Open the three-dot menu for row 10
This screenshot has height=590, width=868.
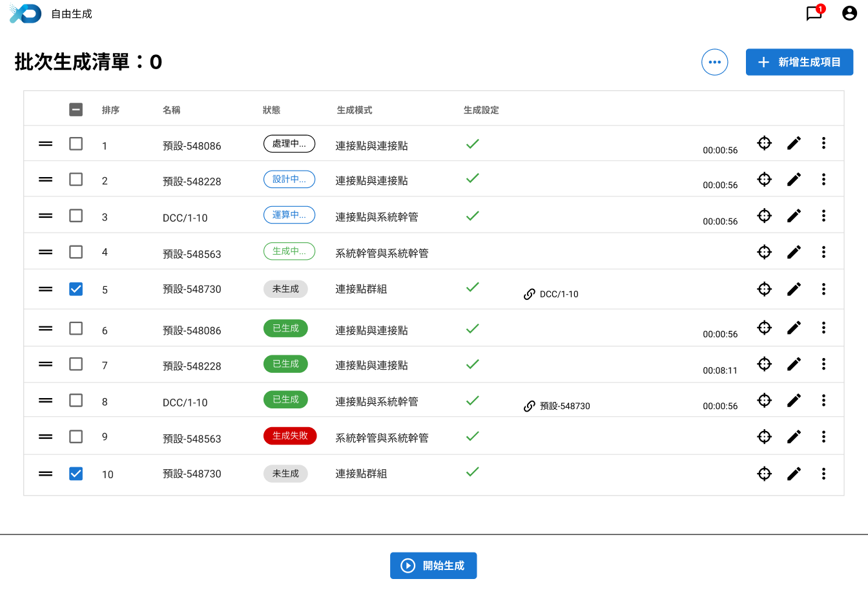(x=823, y=474)
